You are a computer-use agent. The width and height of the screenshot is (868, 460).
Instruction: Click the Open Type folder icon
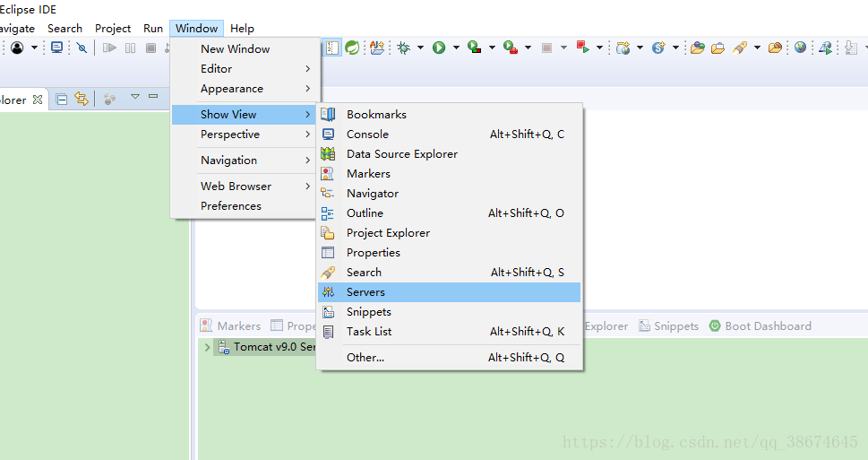(x=698, y=48)
